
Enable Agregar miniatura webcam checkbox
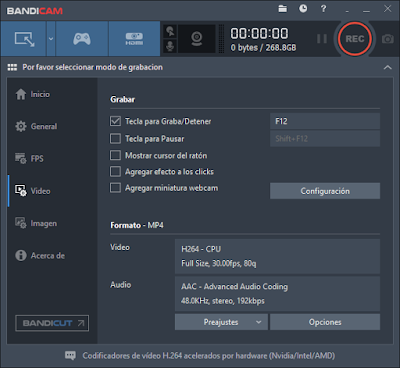(115, 188)
